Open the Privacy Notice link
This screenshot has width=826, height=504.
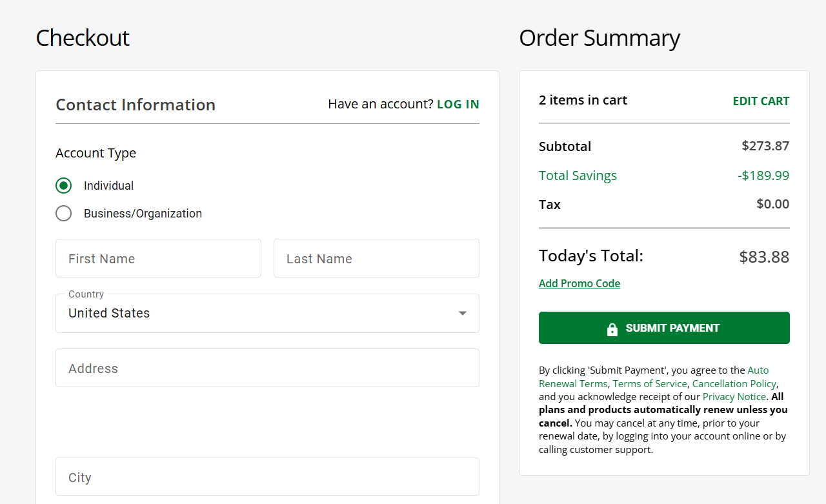click(x=734, y=396)
